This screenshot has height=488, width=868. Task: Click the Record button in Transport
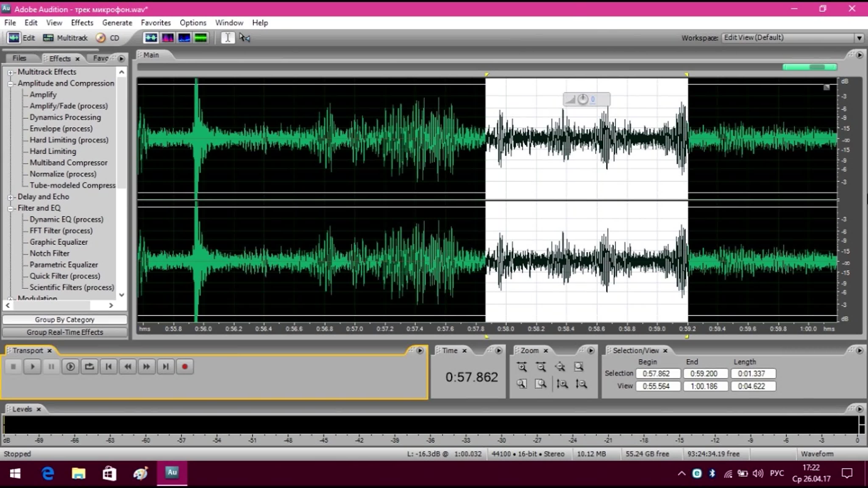[x=184, y=366]
